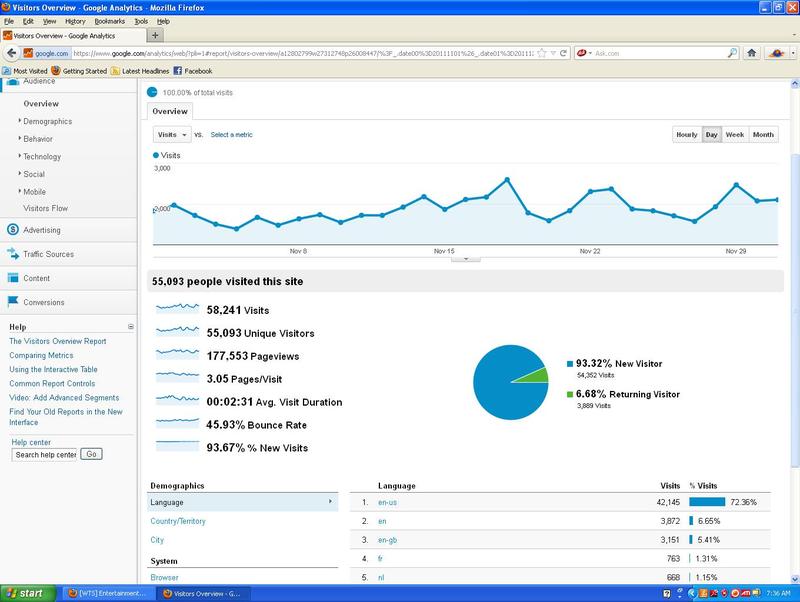800x602 pixels.
Task: Switch graph to Week view
Action: (x=735, y=135)
